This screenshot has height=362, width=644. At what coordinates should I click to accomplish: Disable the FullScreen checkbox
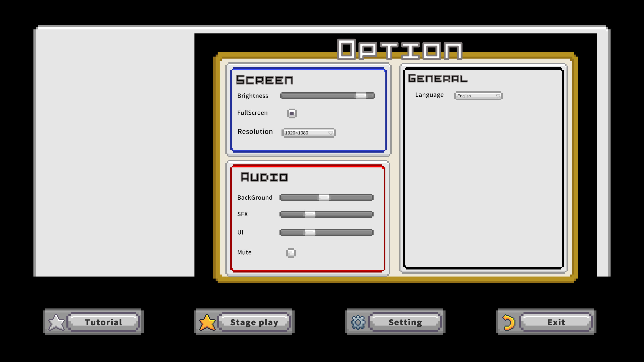291,113
